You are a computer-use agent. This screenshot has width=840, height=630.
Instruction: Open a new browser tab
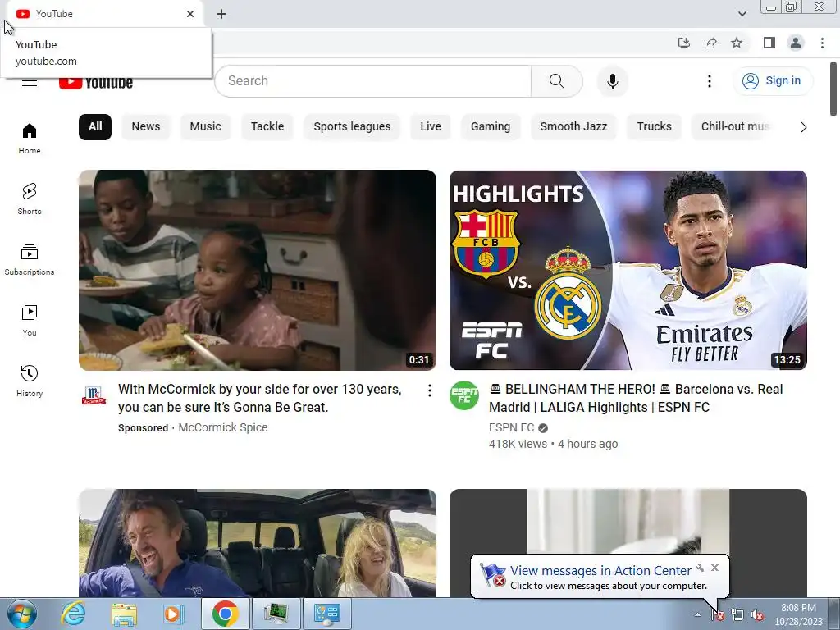point(221,14)
